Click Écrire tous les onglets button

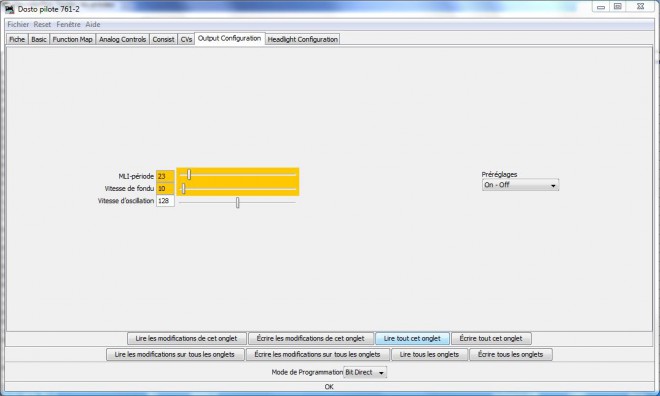[x=511, y=354]
